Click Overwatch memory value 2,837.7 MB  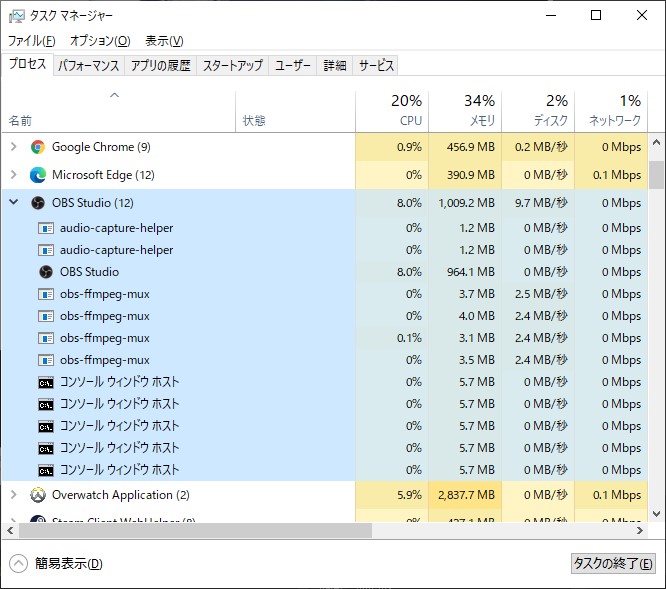coord(466,495)
